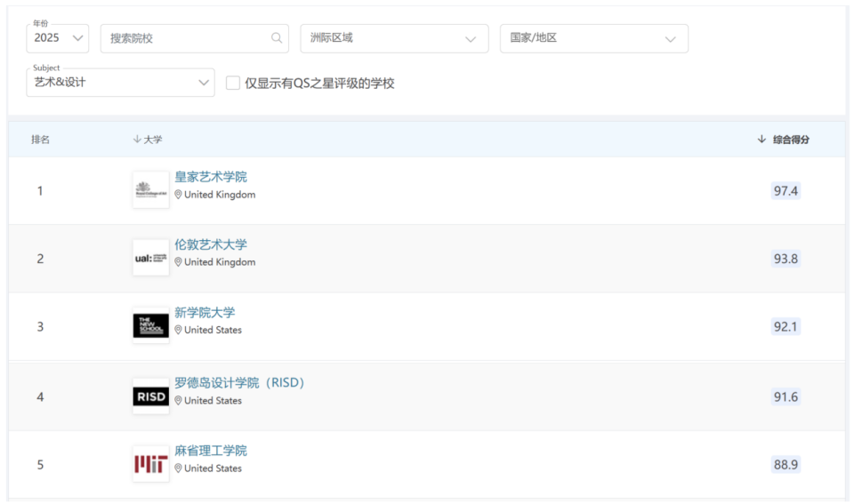Viewport: 854px width, 504px height.
Task: Click rank number 4
Action: pos(40,396)
